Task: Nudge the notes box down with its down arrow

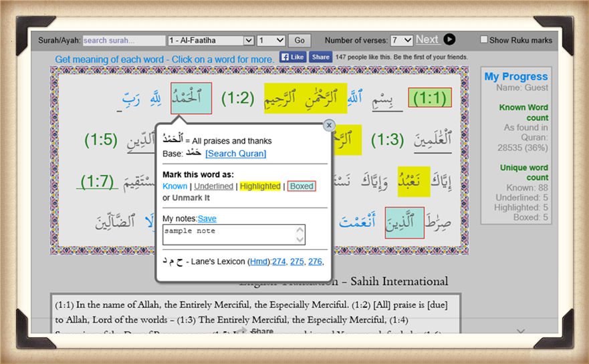Action: coord(300,239)
